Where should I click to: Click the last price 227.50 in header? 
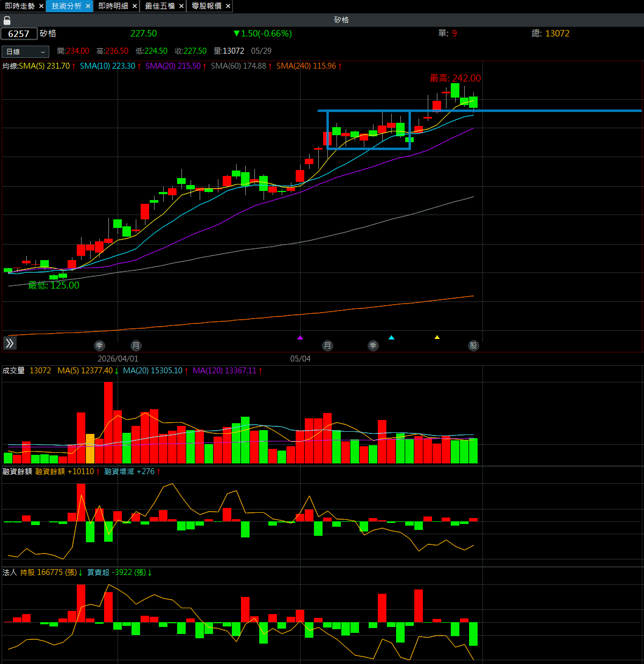[144, 33]
